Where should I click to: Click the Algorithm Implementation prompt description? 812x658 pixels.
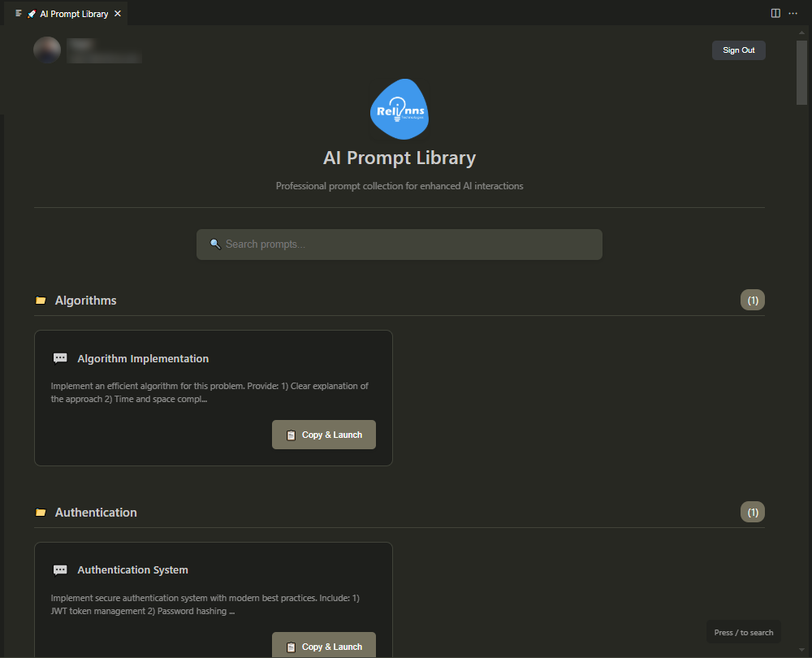click(x=209, y=392)
